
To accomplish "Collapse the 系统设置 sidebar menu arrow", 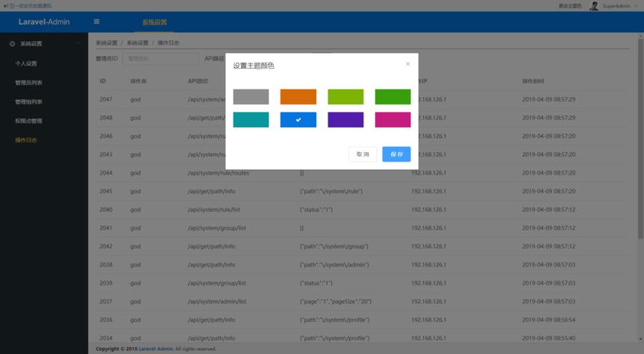I will pyautogui.click(x=78, y=43).
